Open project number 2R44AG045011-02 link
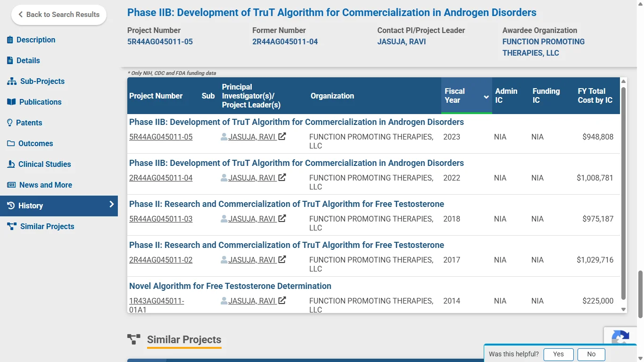644x362 pixels. coord(161,260)
